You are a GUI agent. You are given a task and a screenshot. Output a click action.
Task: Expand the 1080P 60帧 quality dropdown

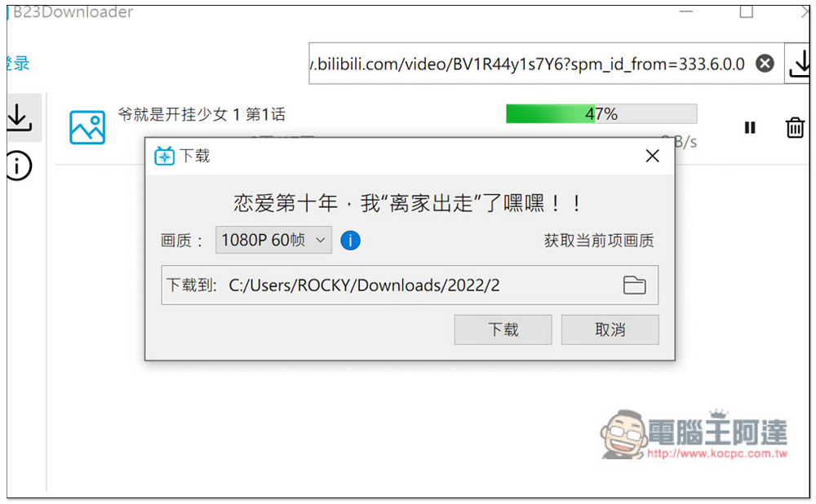(273, 240)
